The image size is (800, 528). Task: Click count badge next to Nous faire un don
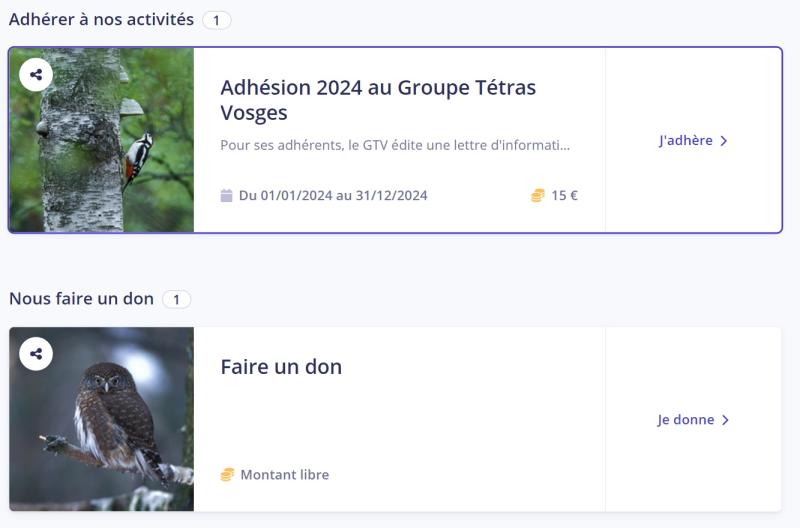(x=176, y=299)
